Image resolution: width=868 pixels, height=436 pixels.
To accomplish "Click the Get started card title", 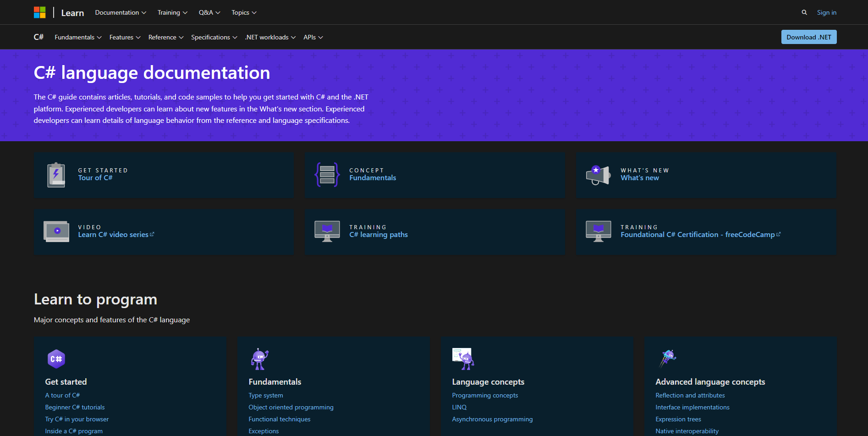I will pyautogui.click(x=66, y=382).
